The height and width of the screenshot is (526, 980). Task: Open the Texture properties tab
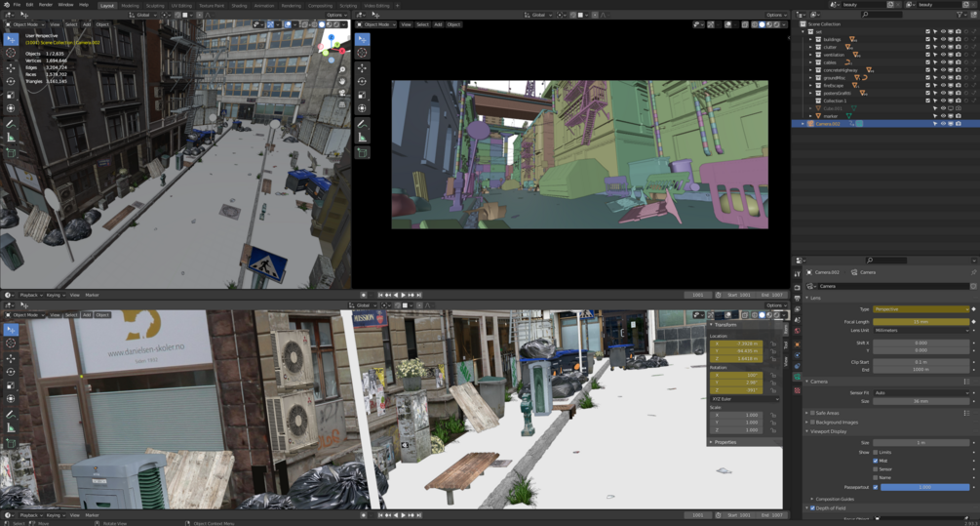797,390
